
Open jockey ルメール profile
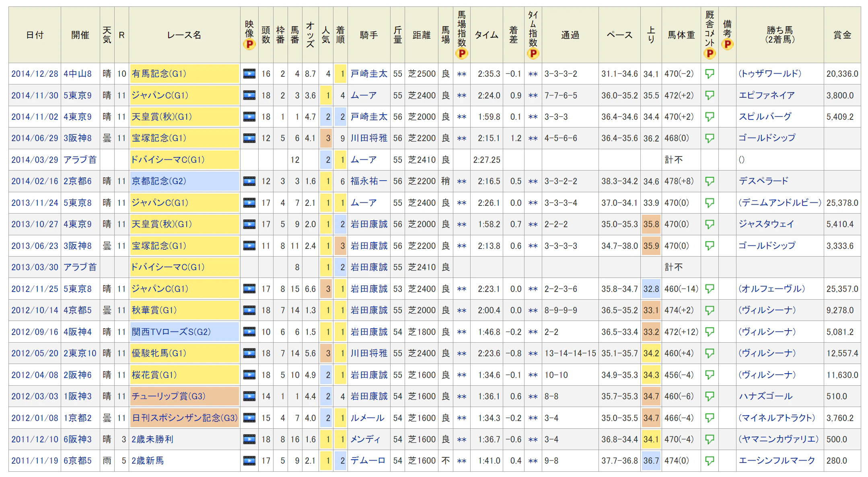[367, 418]
